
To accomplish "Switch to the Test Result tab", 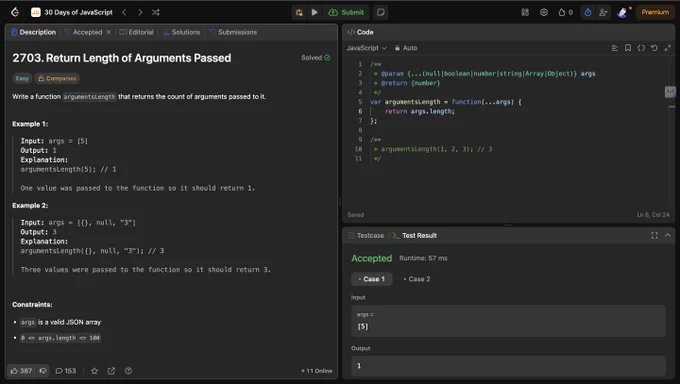I will (415, 236).
